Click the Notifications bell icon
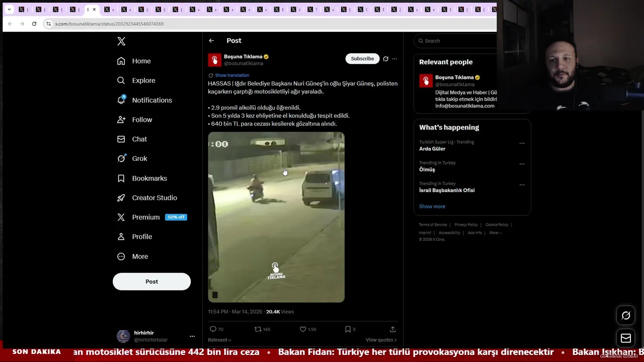Screen dimensions: 644x362 121,100
